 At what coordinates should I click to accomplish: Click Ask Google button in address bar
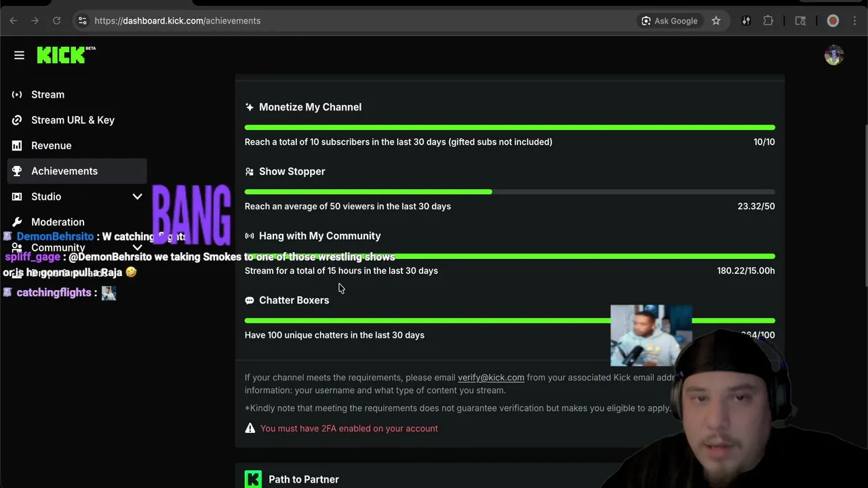669,21
